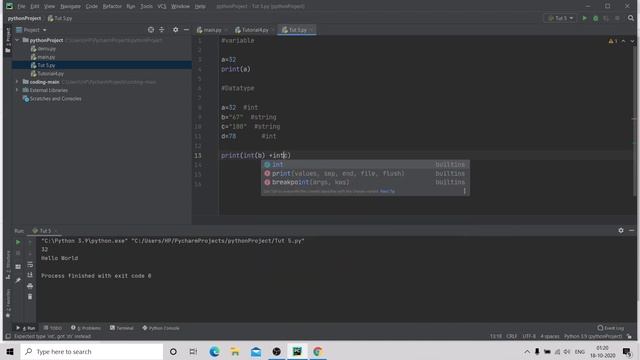Open the Help menu
This screenshot has height=360, width=640.
click(x=200, y=6)
